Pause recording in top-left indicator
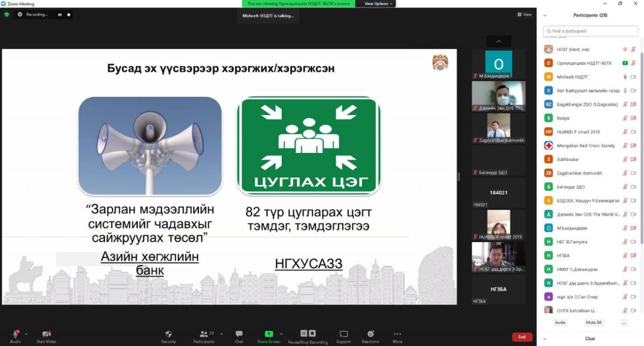The height and width of the screenshot is (346, 644). [x=60, y=14]
